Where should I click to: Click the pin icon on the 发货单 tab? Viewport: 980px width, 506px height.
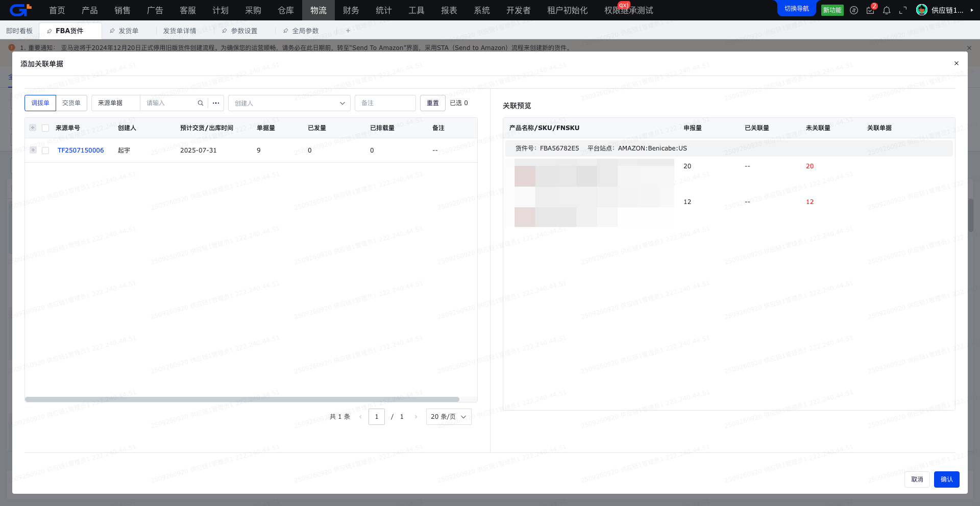click(x=112, y=31)
